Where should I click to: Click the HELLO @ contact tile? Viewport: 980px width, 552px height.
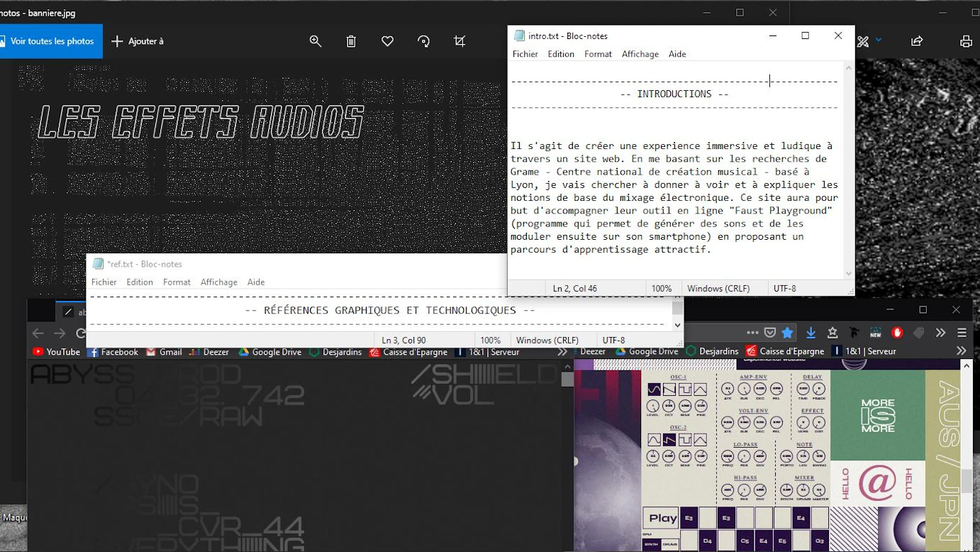click(878, 484)
